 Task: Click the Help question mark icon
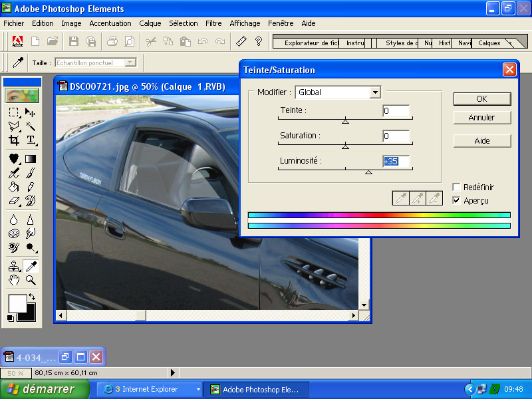tap(259, 41)
